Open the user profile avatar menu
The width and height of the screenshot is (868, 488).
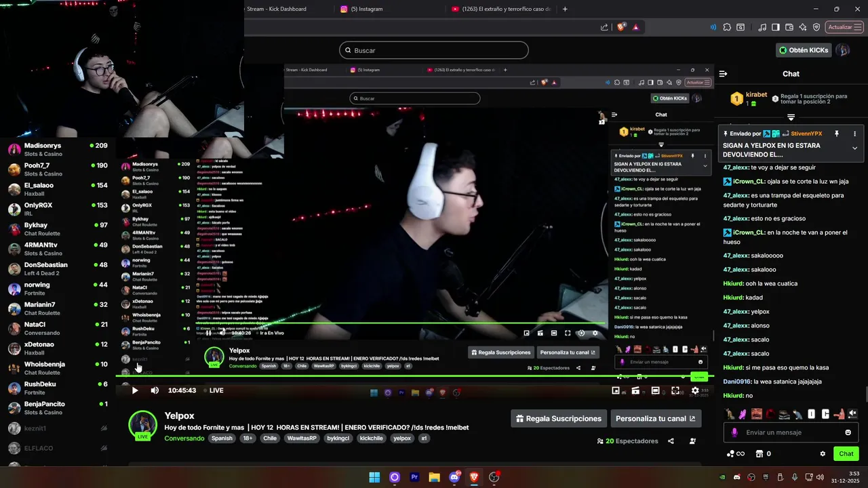(843, 50)
